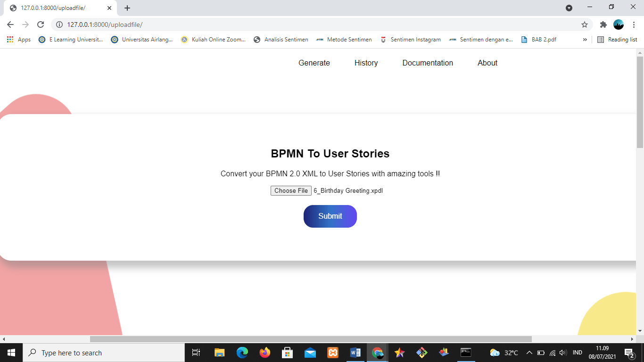This screenshot has width=644, height=362.
Task: Open the Mail app on taskbar
Action: pos(310,353)
